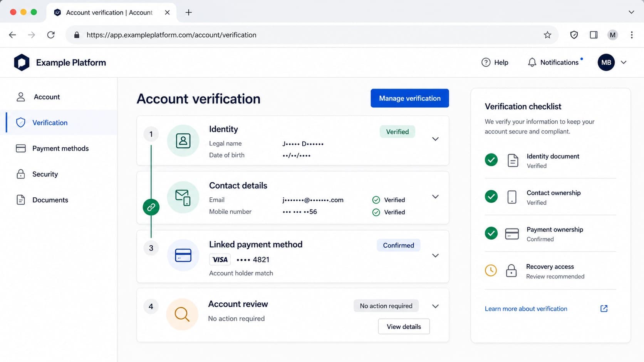Image resolution: width=644 pixels, height=362 pixels.
Task: Expand the Identity section
Action: (435, 139)
